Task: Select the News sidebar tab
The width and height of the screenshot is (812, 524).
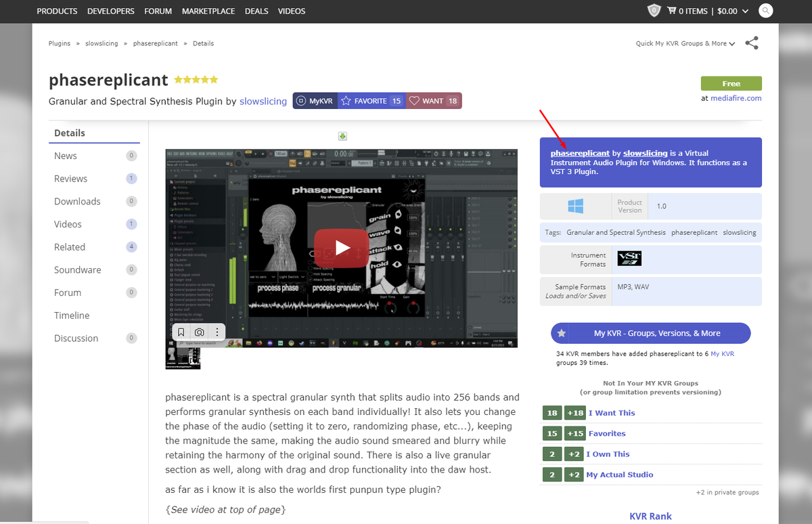Action: pyautogui.click(x=95, y=156)
